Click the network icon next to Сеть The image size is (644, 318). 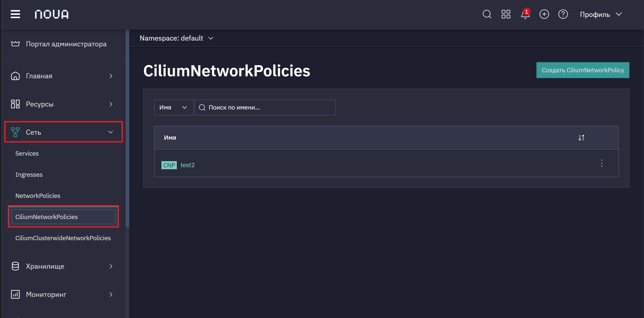pyautogui.click(x=15, y=132)
